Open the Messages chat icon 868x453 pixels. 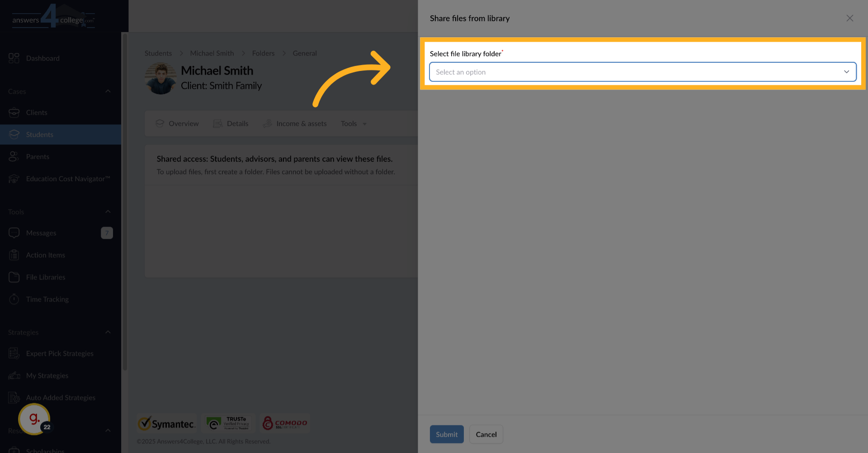pos(14,233)
